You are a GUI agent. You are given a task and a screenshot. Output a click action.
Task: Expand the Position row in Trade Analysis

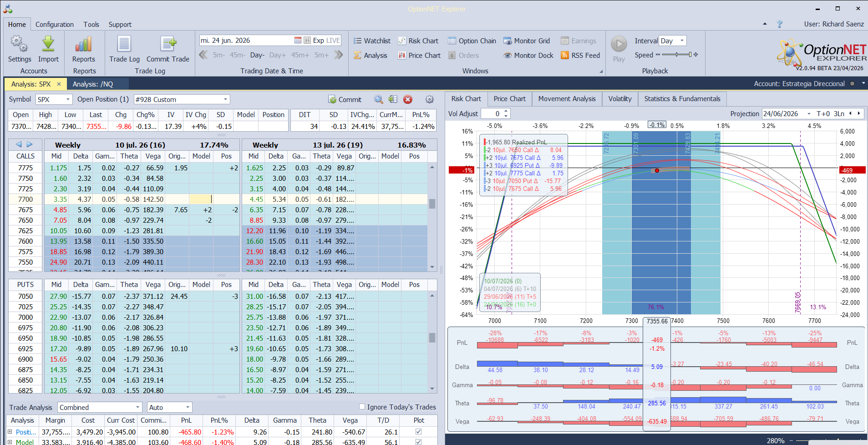click(10, 432)
